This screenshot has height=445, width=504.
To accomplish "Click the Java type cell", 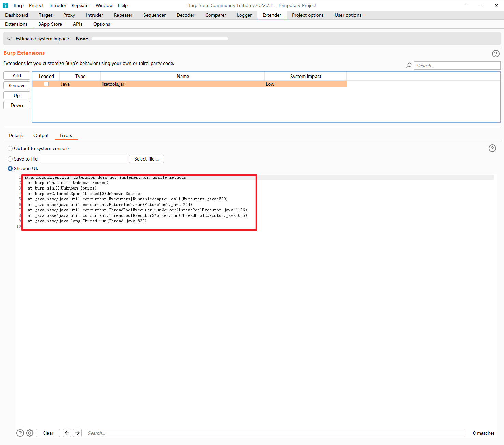I will (80, 84).
